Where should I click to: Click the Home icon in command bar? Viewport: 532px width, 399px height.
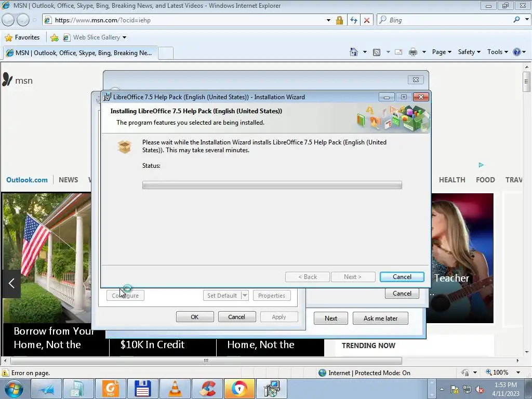click(x=353, y=52)
